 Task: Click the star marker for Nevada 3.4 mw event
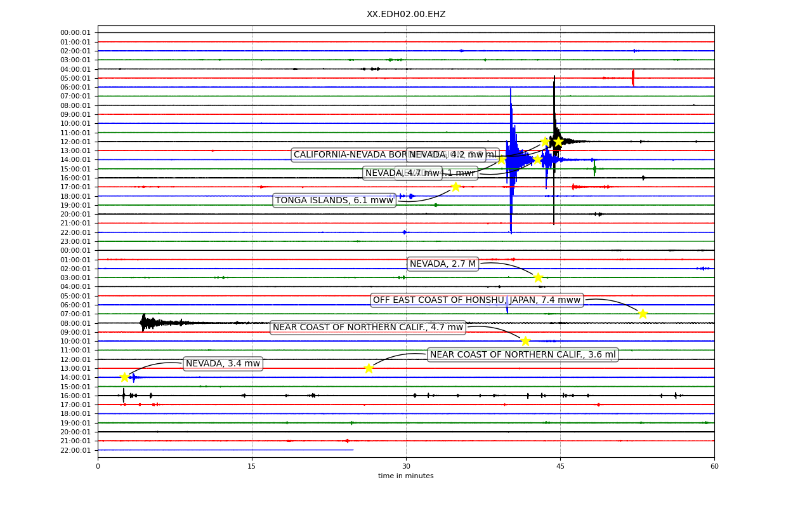pos(124,377)
